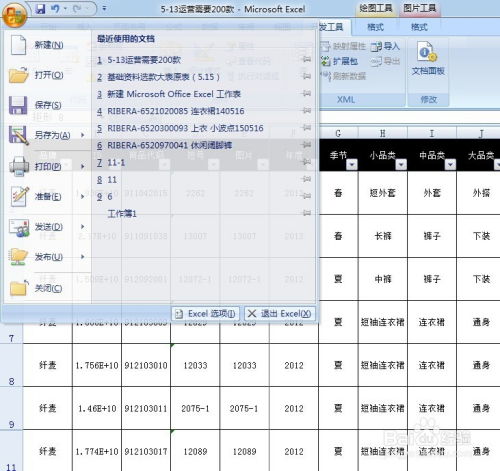Image resolution: width=500 pixels, height=471 pixels.
Task: Open the 文档面板 document panel icon
Action: coord(428,59)
